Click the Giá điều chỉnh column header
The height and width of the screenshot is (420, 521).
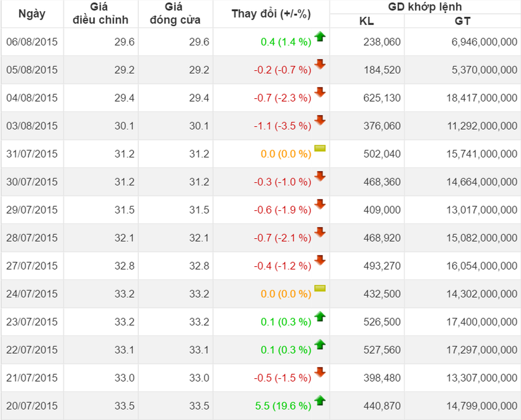tap(100, 14)
